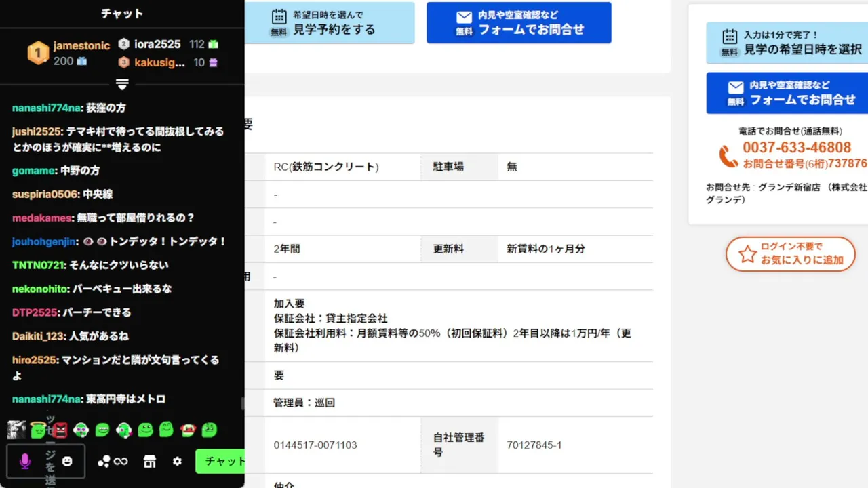Click the 70127845-1 management number

point(534,445)
